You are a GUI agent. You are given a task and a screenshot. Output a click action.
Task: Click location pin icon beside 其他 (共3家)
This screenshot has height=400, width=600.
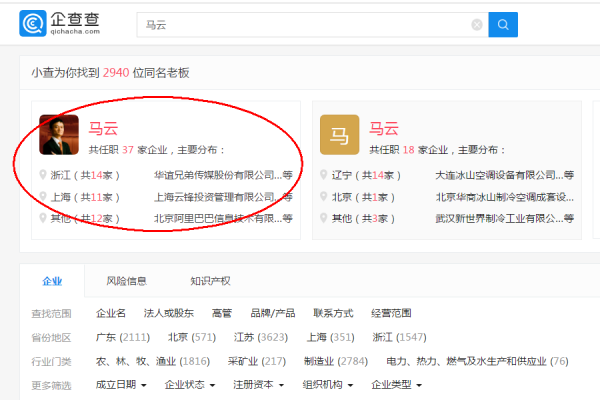pyautogui.click(x=323, y=218)
